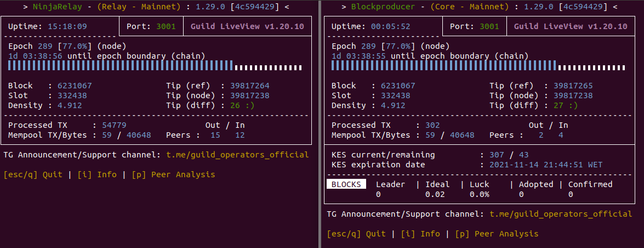Open Peer Analysis in NinjaRelay pane
This screenshot has width=644, height=248.
pyautogui.click(x=173, y=174)
